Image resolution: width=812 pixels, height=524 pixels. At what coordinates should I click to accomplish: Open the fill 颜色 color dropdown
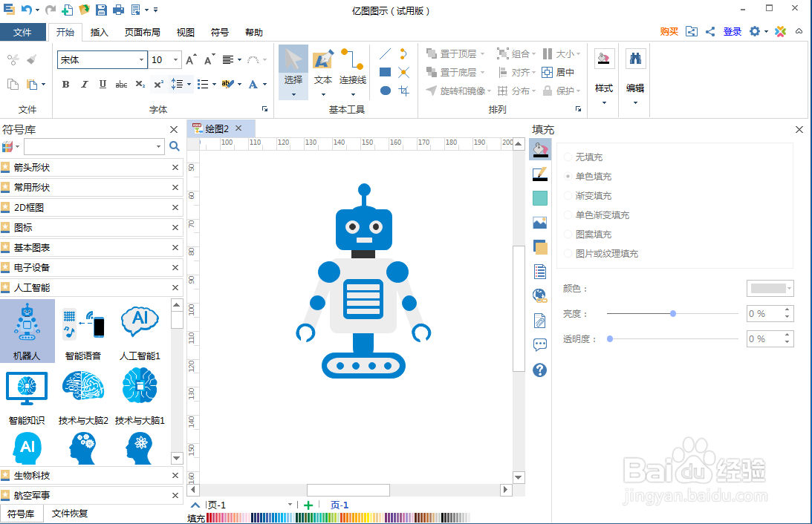pyautogui.click(x=770, y=289)
